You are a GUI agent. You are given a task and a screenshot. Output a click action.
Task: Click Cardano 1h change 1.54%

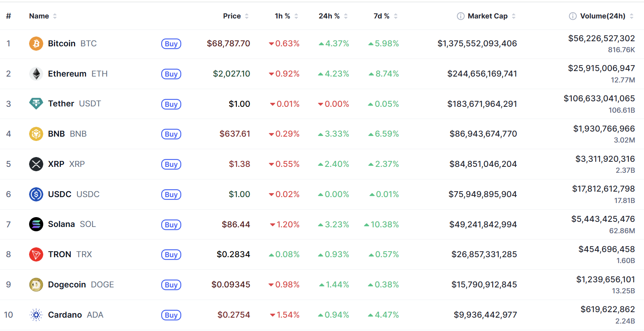(285, 315)
